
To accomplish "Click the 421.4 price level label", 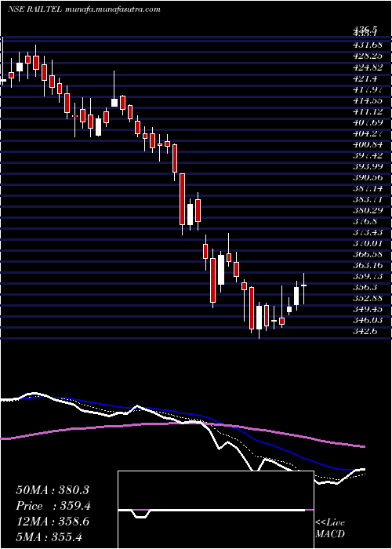I will [x=367, y=78].
